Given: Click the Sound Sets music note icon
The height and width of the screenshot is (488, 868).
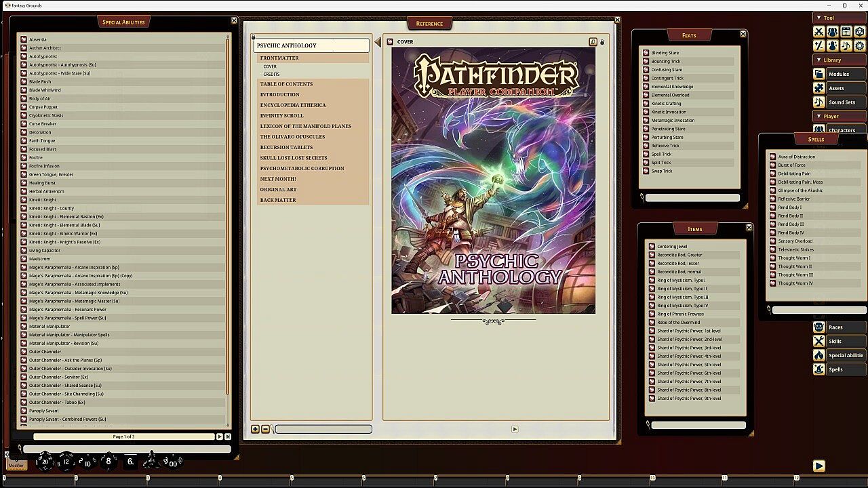Looking at the screenshot, I should [819, 102].
